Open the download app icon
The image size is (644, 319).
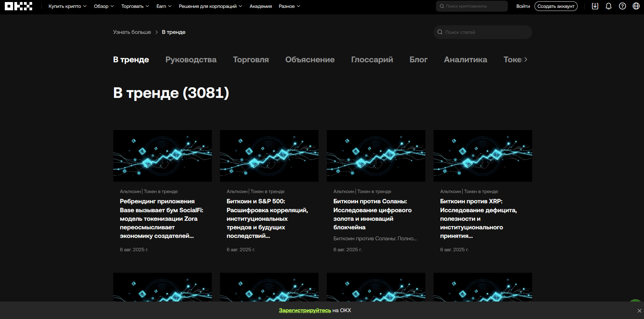point(595,6)
